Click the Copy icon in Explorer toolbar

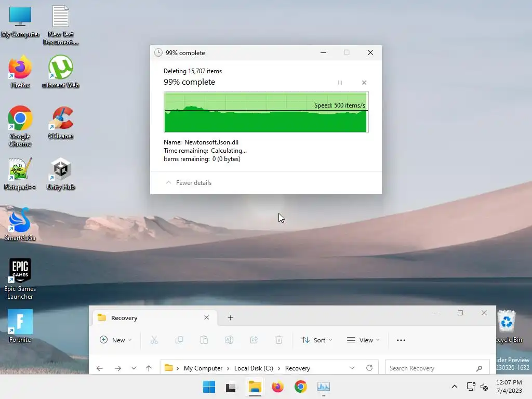tap(179, 340)
